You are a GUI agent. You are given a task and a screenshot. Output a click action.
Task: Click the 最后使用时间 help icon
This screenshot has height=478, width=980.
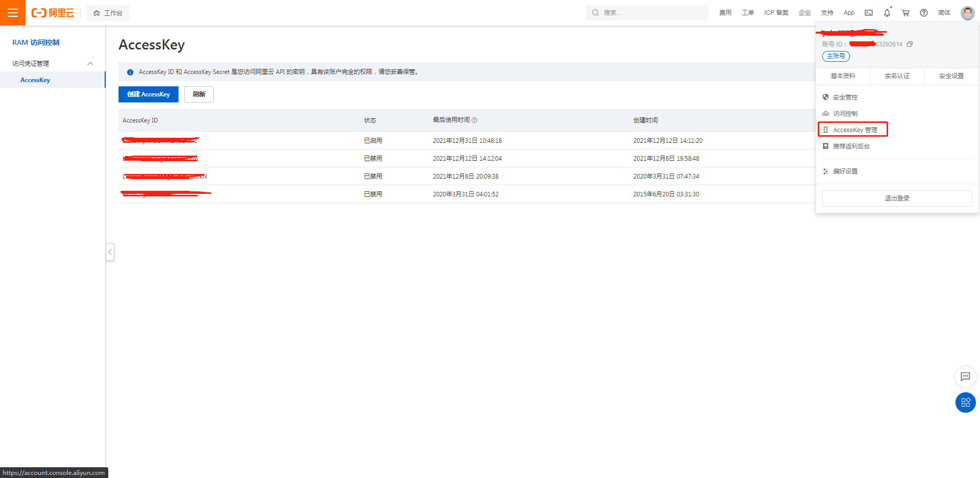tap(474, 120)
